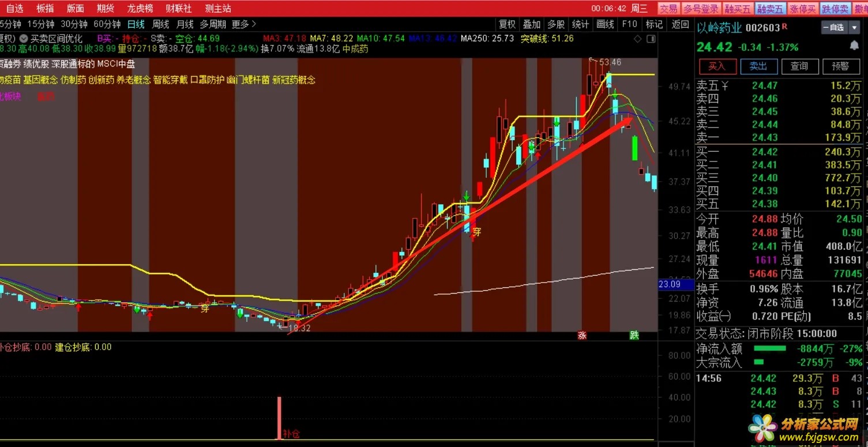The width and height of the screenshot is (868, 447).
Task: Click the 中成药 sector label
Action: 355,49
